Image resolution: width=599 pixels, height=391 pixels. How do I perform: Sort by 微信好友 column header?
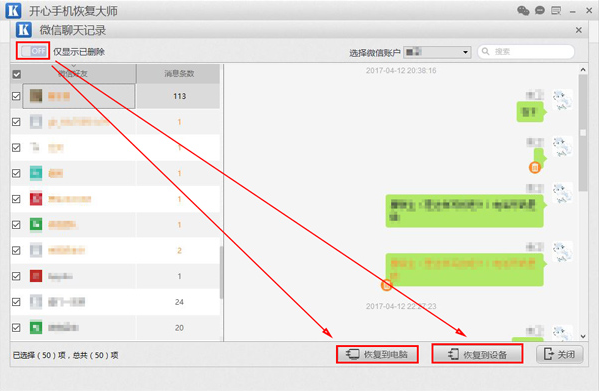tap(73, 74)
